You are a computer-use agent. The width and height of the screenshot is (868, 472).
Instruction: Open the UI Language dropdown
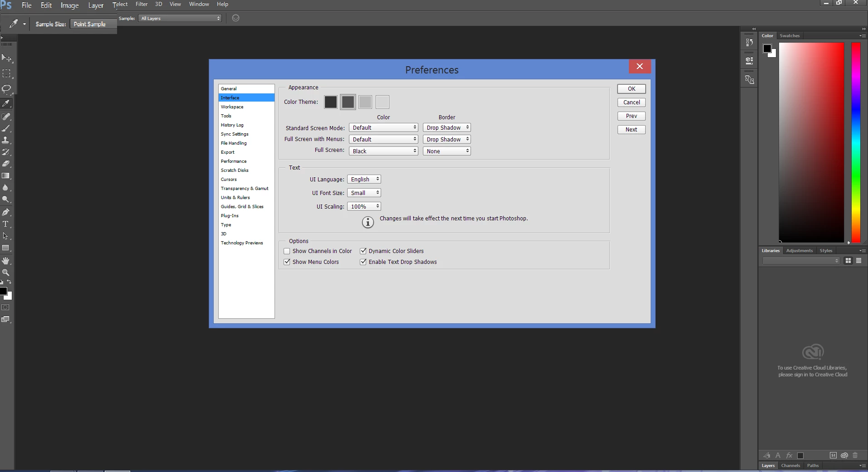[364, 180]
